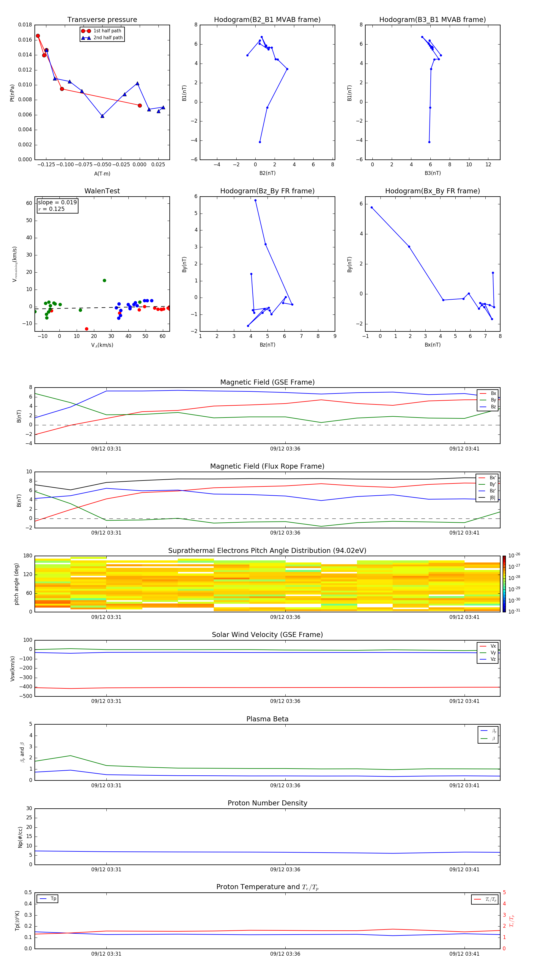
Task: Click 'Bz' legend entry in GSE field plot
Action: point(488,407)
